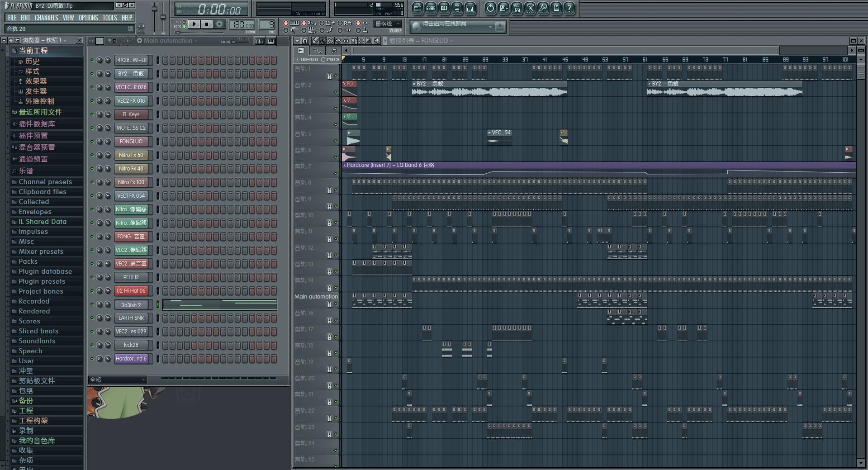Open browser snapshot dropdown arrow
Viewport: 868px width, 470px height.
[65, 40]
